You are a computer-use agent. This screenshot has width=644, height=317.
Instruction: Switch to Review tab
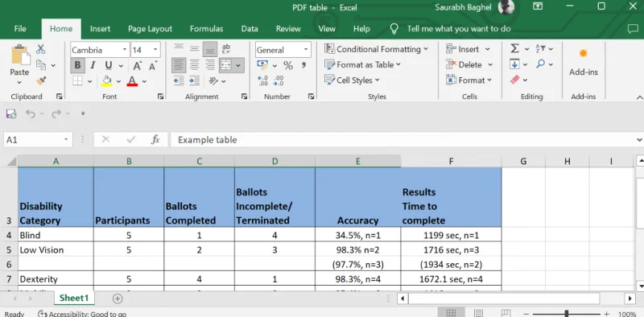(x=288, y=29)
